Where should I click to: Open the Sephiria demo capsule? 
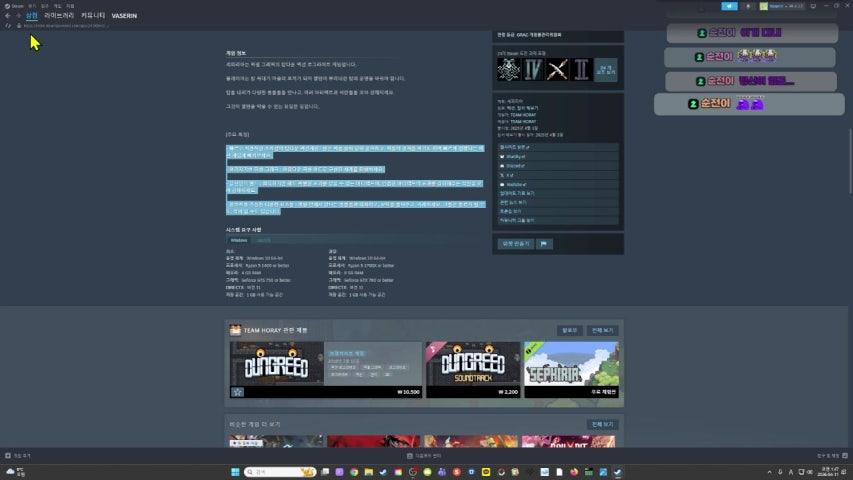coord(571,370)
